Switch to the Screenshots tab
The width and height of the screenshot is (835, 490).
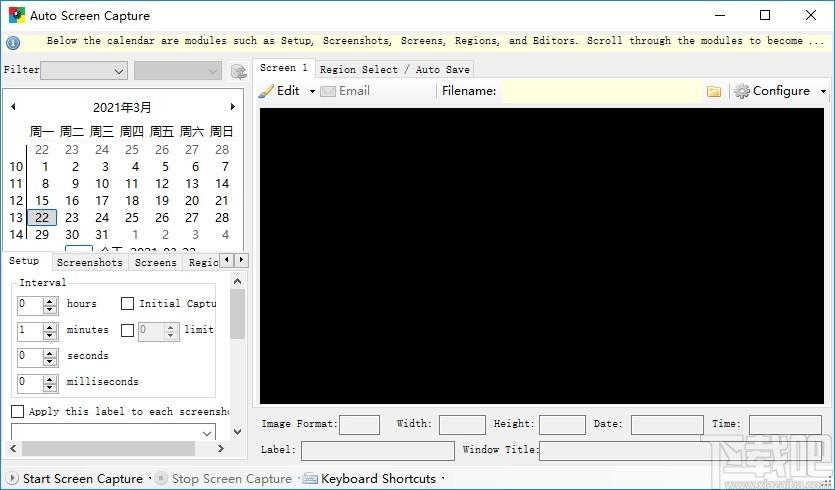coord(89,262)
